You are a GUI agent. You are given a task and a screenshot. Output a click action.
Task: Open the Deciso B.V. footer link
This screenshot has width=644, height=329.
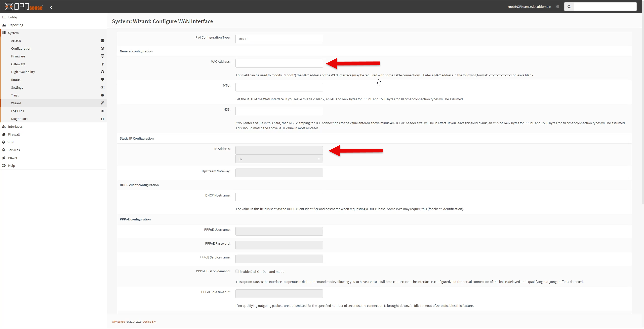coord(149,322)
